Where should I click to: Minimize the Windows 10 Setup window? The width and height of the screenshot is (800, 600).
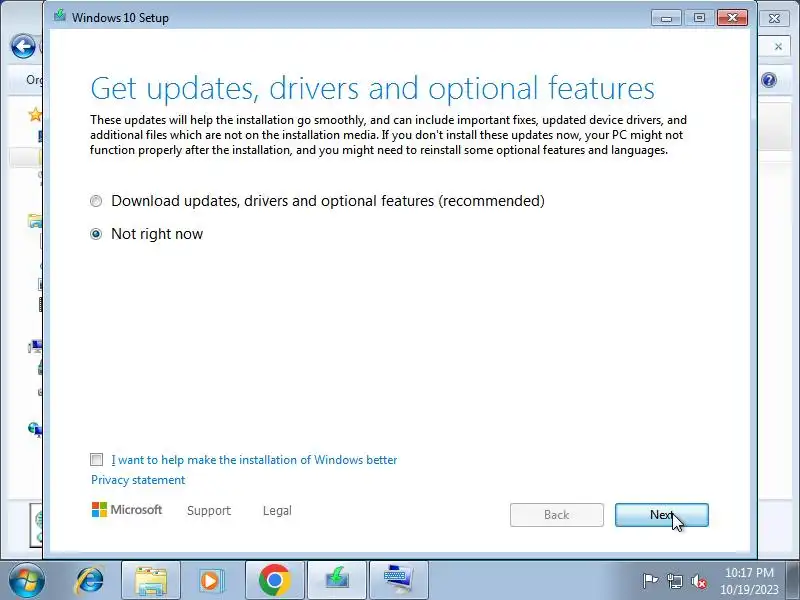click(x=666, y=18)
